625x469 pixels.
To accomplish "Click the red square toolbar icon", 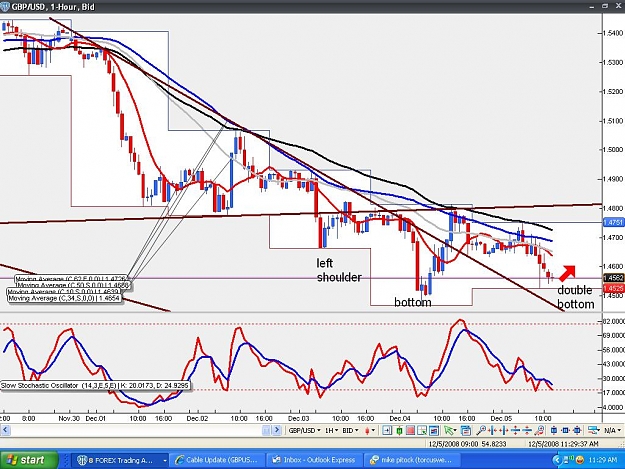I will pos(410,430).
